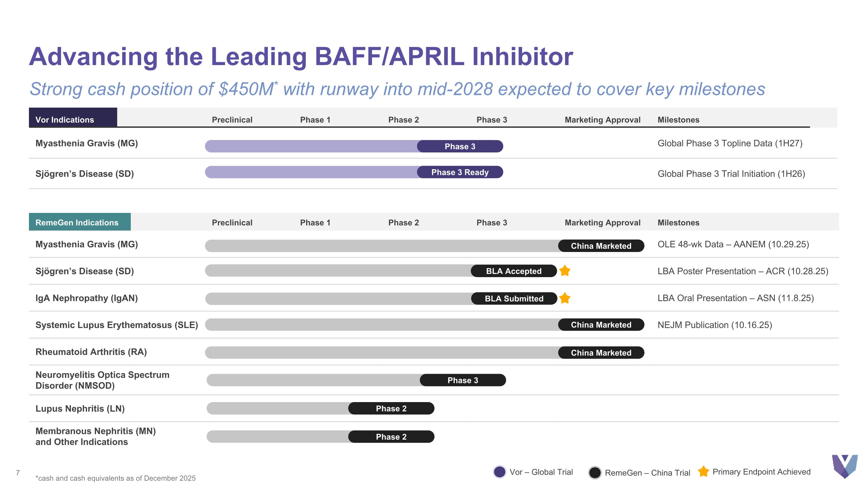The width and height of the screenshot is (868, 488).
Task: Click the BLA Submitted pill for IgAN
Action: pos(514,299)
